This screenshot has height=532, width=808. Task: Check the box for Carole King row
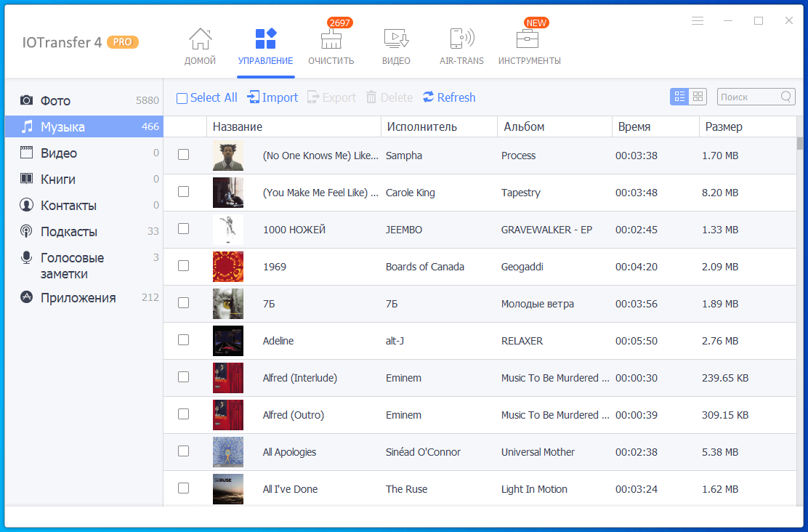pyautogui.click(x=183, y=192)
